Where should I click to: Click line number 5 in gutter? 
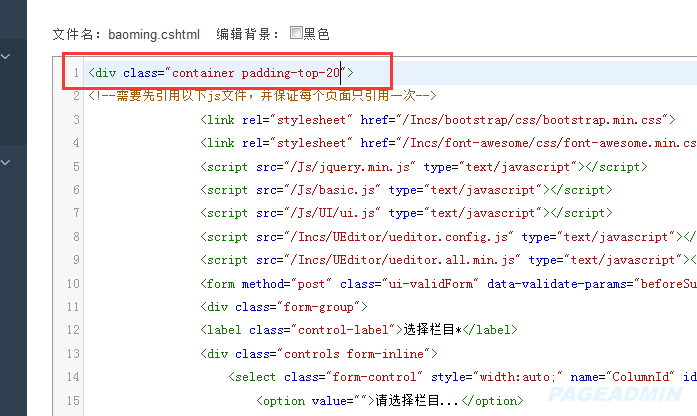[x=76, y=167]
